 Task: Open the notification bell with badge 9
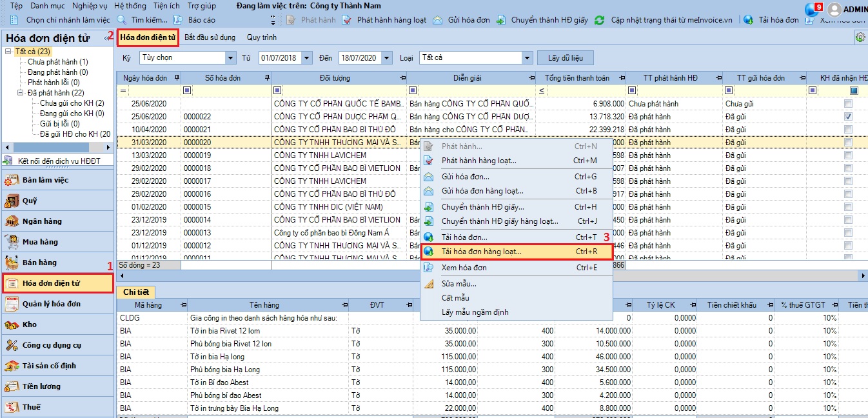coord(813,9)
